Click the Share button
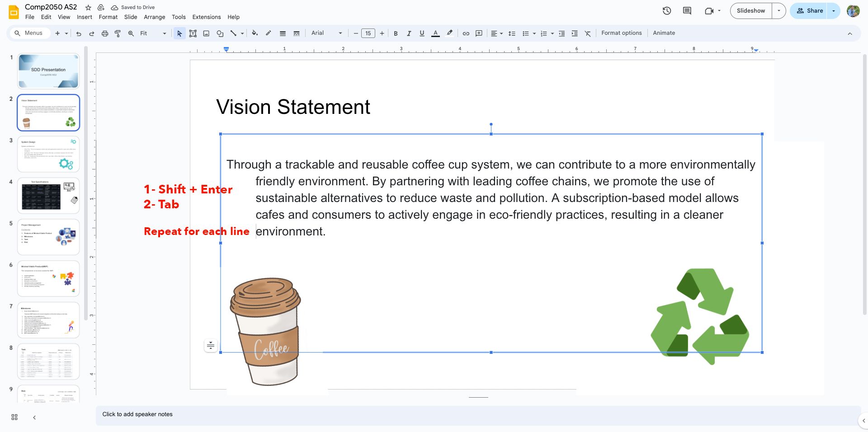The image size is (868, 432). [809, 11]
